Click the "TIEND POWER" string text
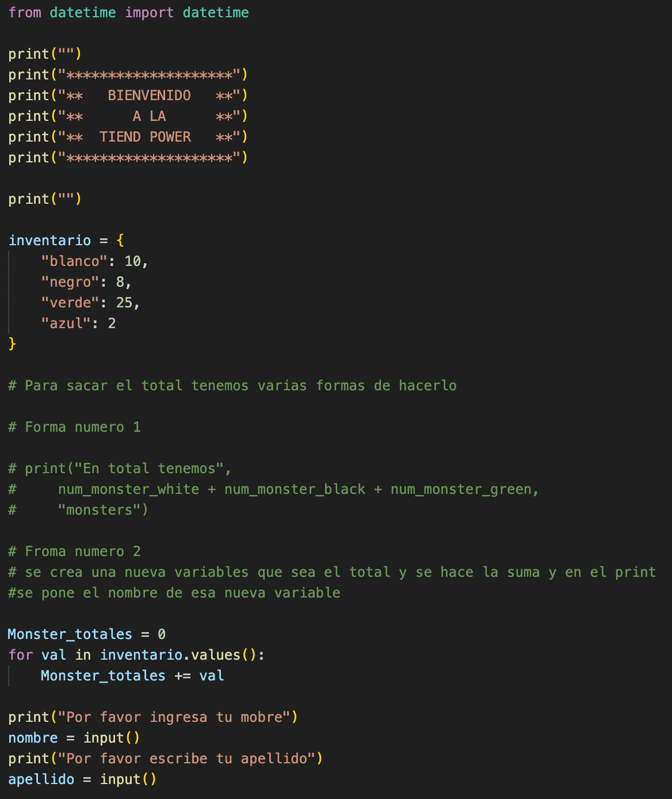Screen dimensions: 672x799 145,137
